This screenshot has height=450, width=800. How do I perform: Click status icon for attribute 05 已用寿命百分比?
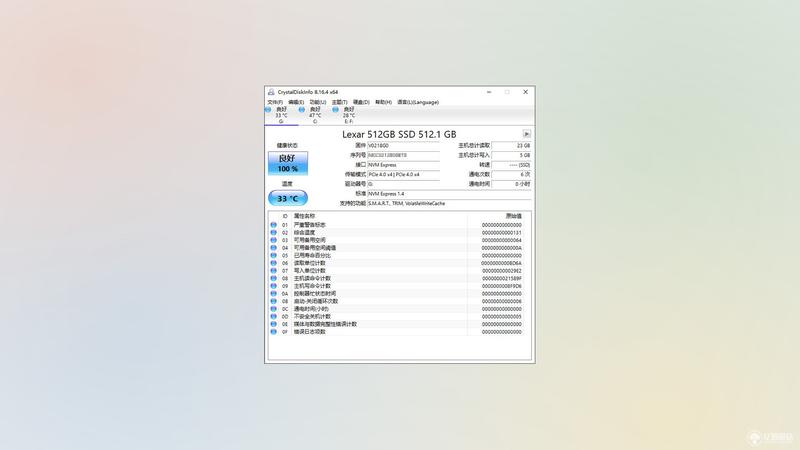[x=273, y=256]
